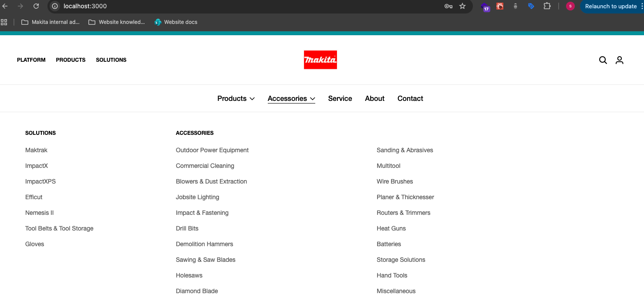644x294 pixels.
Task: Open Diamond Blade link
Action: click(197, 291)
